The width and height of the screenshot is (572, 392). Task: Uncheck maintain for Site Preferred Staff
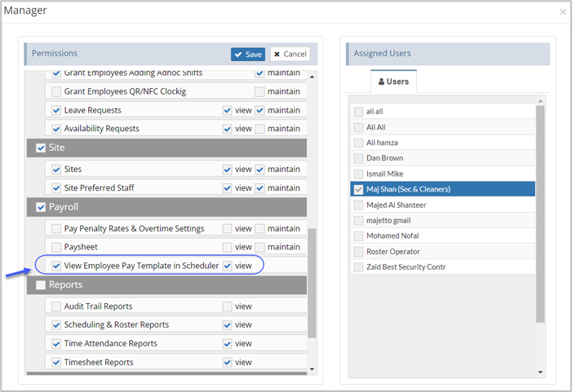pos(259,187)
